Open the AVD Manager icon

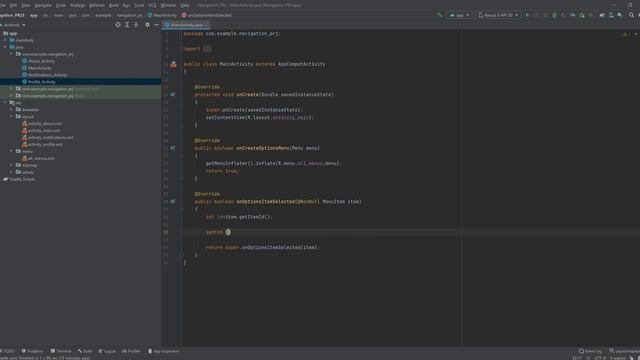coord(611,15)
